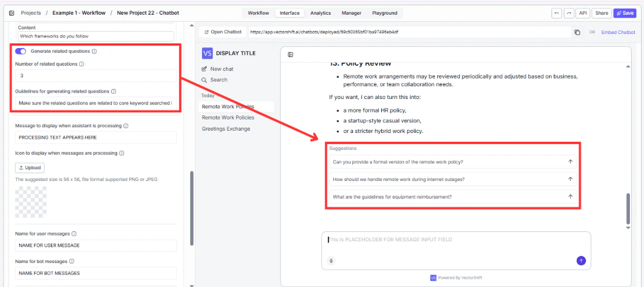Open the Playground tab

coord(385,13)
